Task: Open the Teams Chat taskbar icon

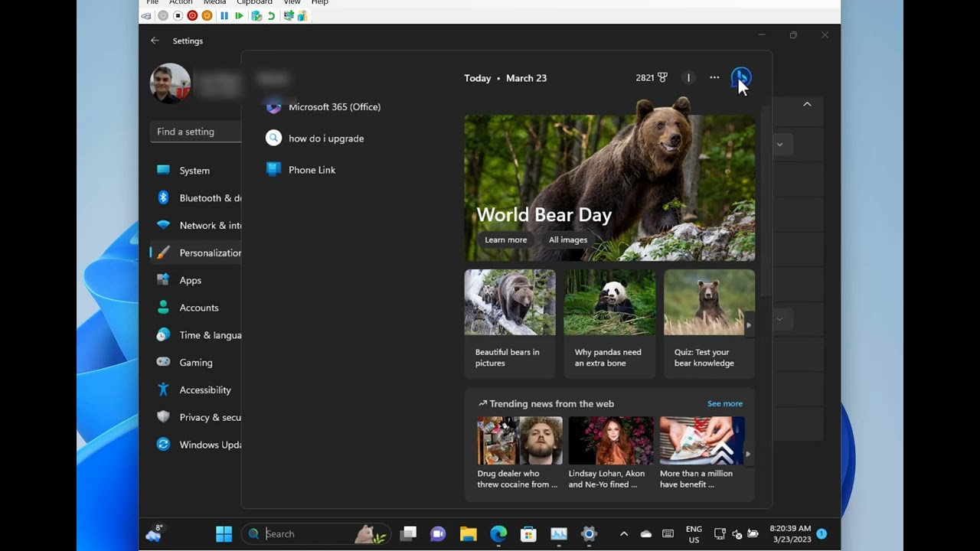Action: point(438,534)
